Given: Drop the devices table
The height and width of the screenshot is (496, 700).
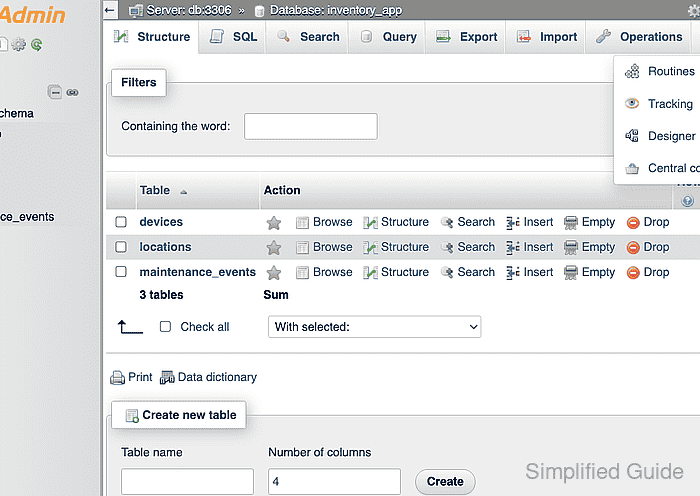Looking at the screenshot, I should click(648, 222).
